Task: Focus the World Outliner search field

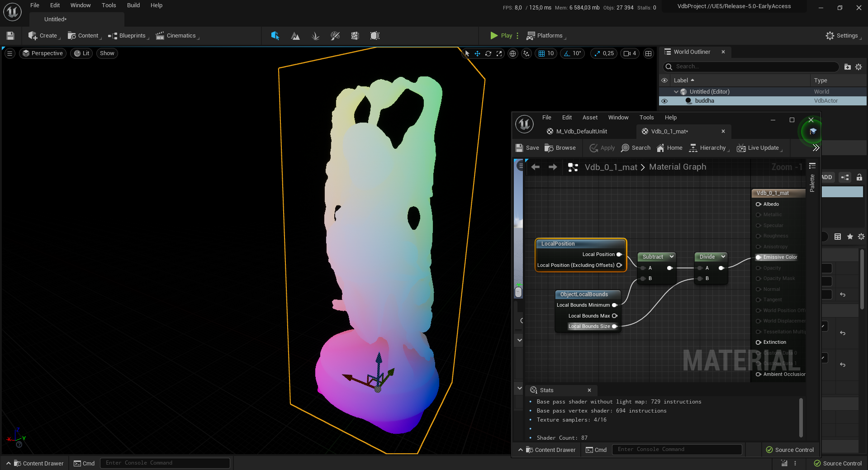Action: 751,67
